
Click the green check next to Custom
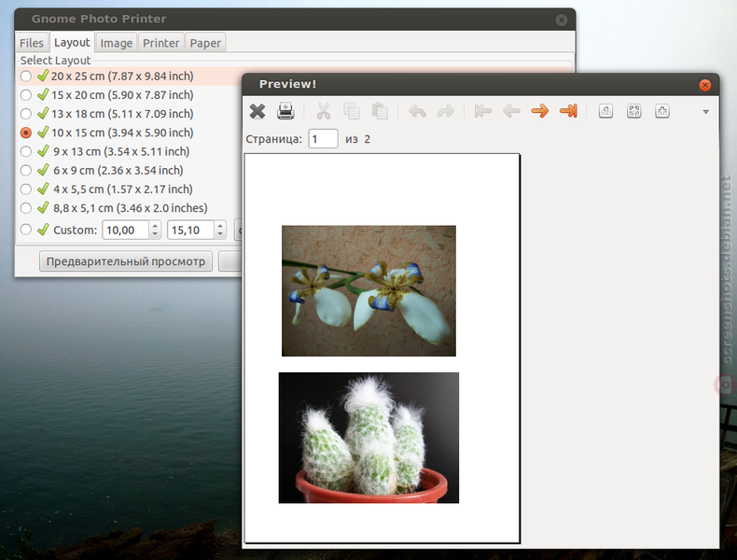point(43,230)
